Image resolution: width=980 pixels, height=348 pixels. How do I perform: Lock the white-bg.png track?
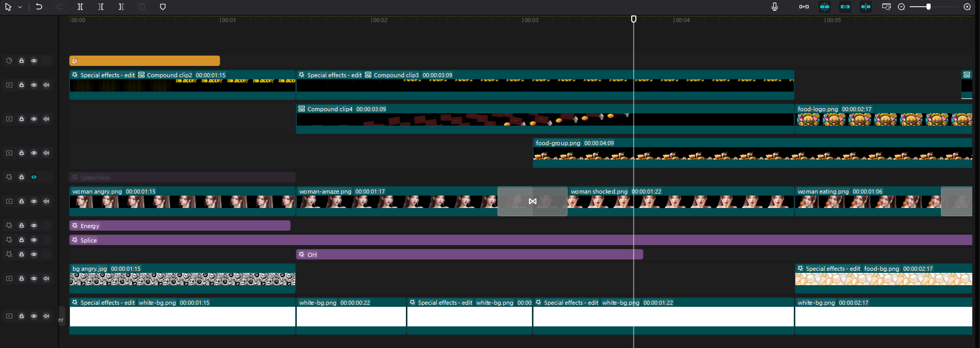point(22,316)
